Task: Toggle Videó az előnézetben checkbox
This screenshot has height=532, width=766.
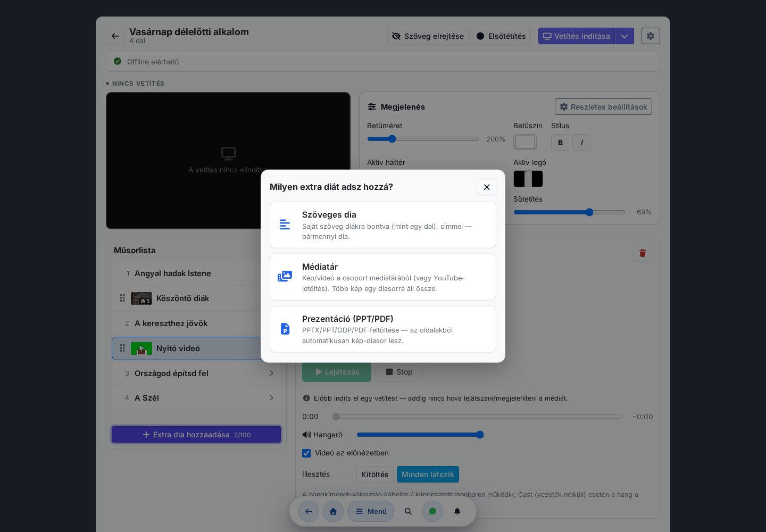Action: tap(306, 453)
